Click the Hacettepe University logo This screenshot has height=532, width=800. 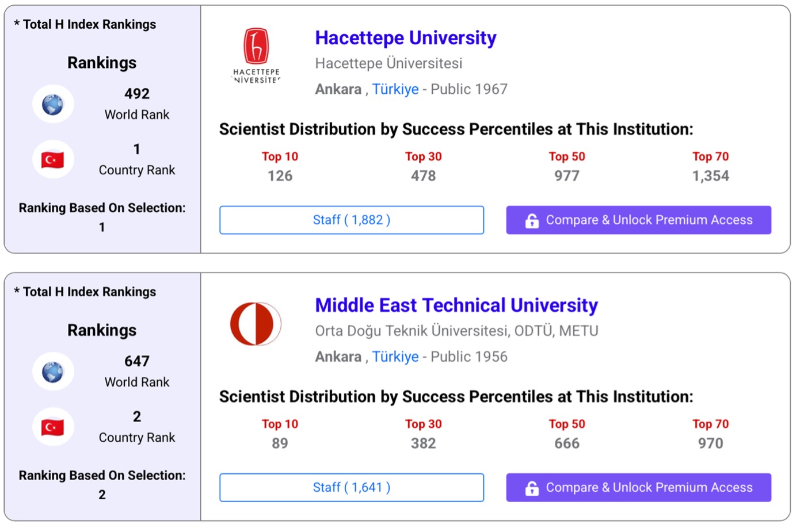click(x=256, y=56)
